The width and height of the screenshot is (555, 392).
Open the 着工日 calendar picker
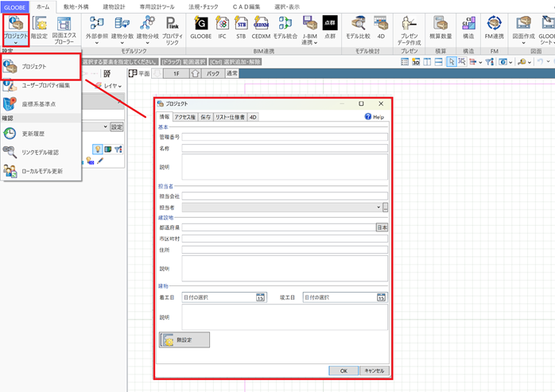(x=260, y=298)
